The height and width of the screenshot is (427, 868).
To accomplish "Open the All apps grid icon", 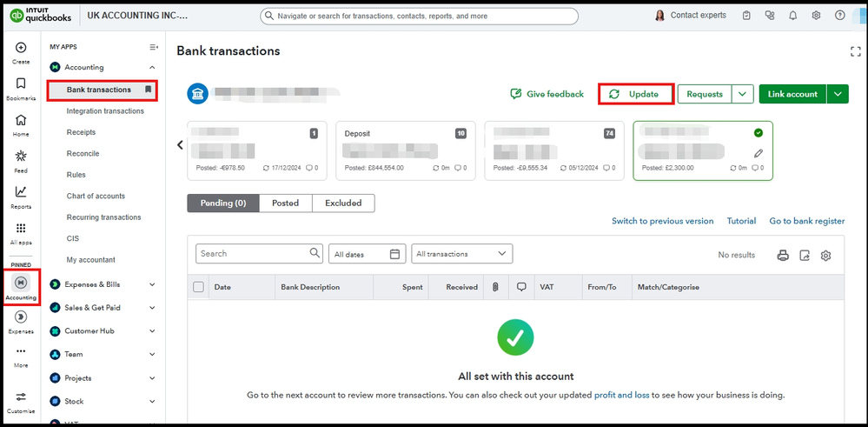I will (21, 228).
